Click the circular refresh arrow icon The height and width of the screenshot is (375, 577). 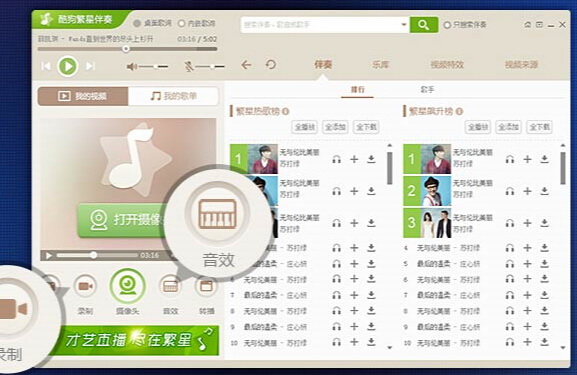coord(270,65)
